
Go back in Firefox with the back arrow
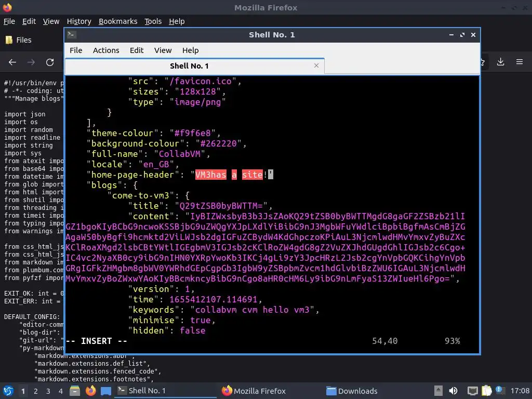click(x=12, y=62)
